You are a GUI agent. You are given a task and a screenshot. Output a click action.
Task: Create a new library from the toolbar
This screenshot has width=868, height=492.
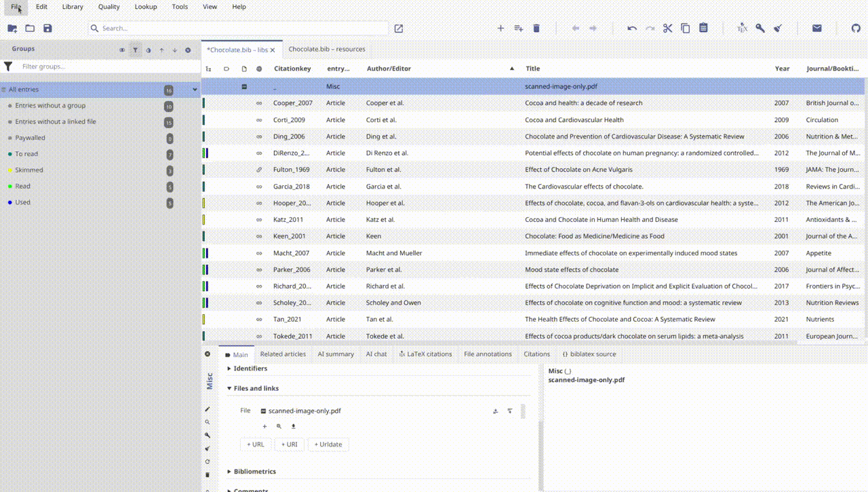[12, 29]
